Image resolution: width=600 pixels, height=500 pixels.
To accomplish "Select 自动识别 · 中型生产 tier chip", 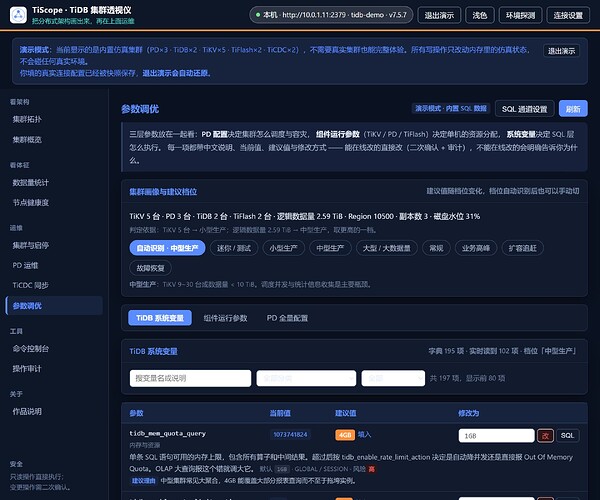I will [x=167, y=248].
